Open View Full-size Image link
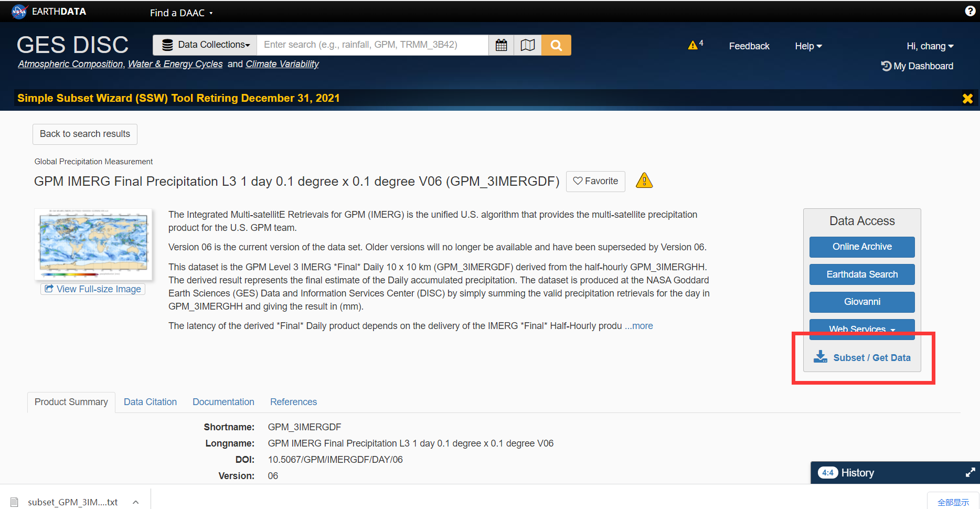Screen dimensions: 980x509 (x=93, y=289)
